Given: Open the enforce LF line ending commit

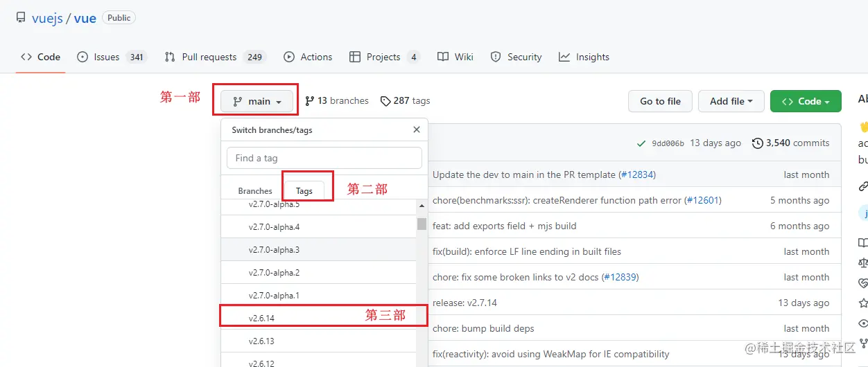Looking at the screenshot, I should [527, 251].
